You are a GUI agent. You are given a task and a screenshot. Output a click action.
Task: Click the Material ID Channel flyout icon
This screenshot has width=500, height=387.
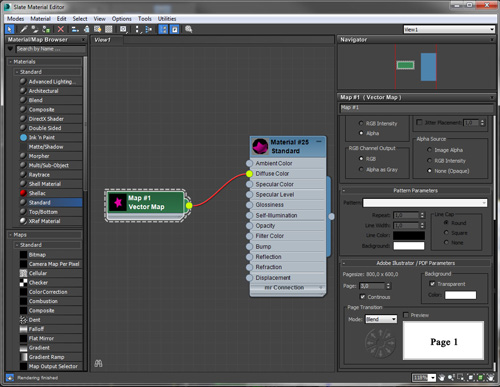(x=123, y=29)
